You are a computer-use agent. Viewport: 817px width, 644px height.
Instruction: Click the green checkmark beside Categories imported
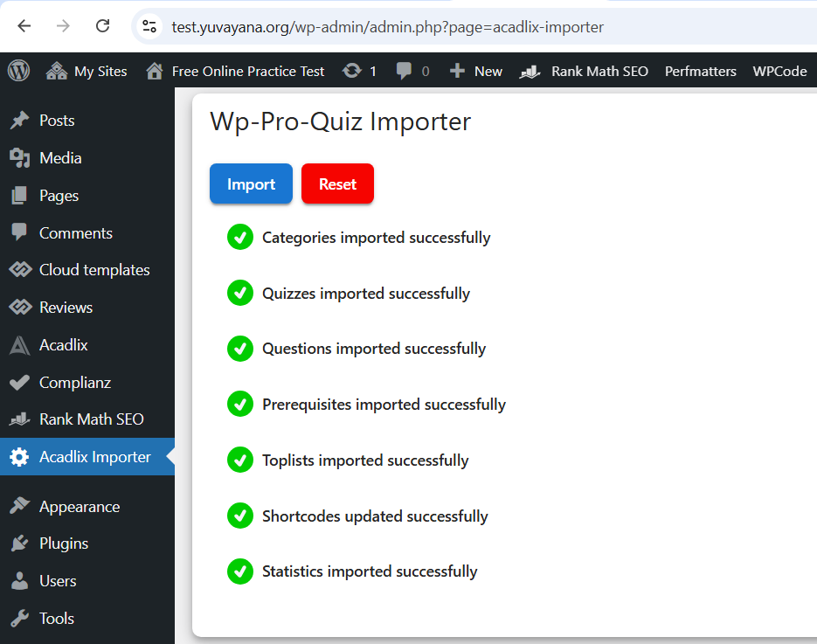pyautogui.click(x=239, y=237)
